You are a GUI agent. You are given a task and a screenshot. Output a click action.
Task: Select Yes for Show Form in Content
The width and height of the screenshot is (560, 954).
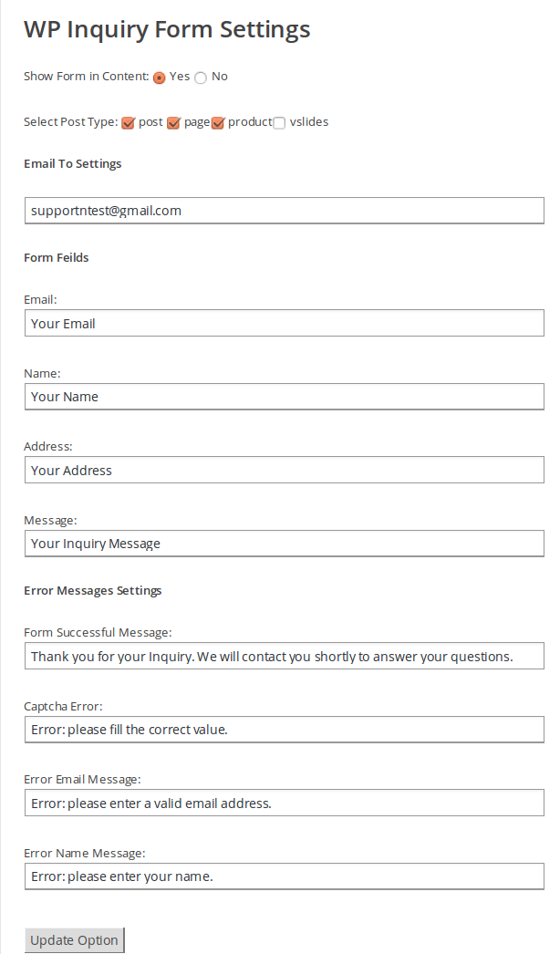pyautogui.click(x=160, y=78)
